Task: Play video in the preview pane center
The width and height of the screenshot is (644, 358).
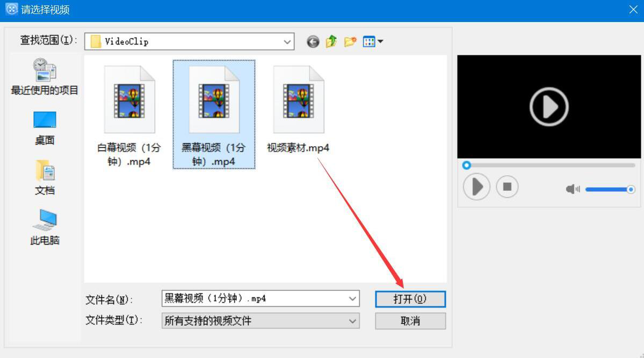Action: tap(549, 107)
